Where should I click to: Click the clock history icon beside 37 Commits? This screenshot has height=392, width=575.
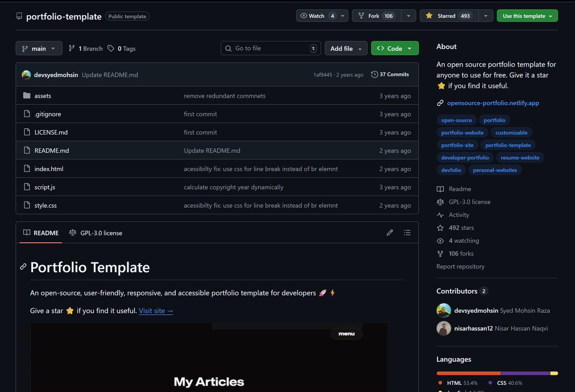375,75
